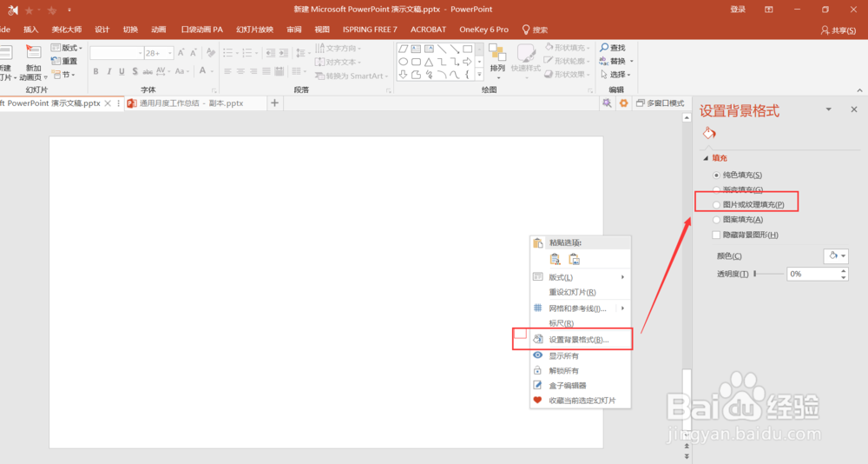Click 重置 reset button in ribbon
The height and width of the screenshot is (464, 868).
click(x=64, y=61)
